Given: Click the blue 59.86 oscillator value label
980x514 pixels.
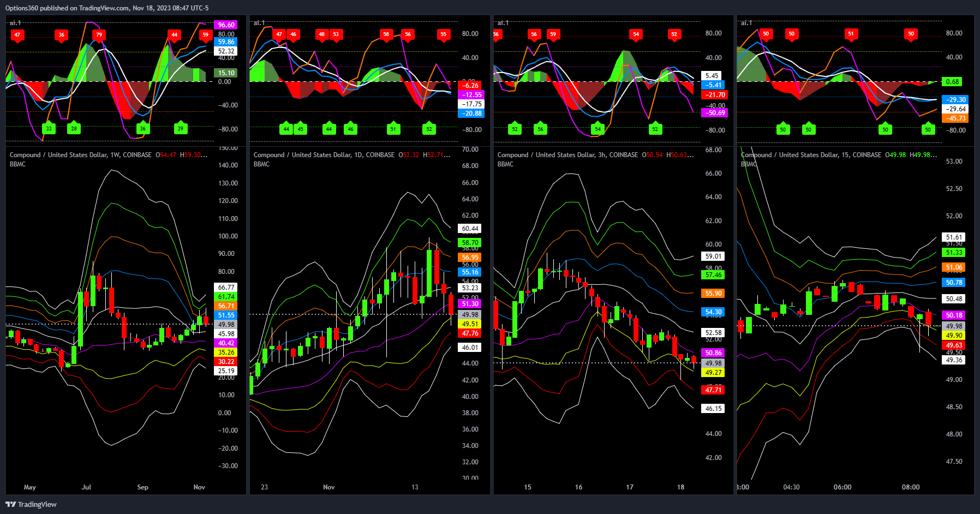Looking at the screenshot, I should 226,42.
